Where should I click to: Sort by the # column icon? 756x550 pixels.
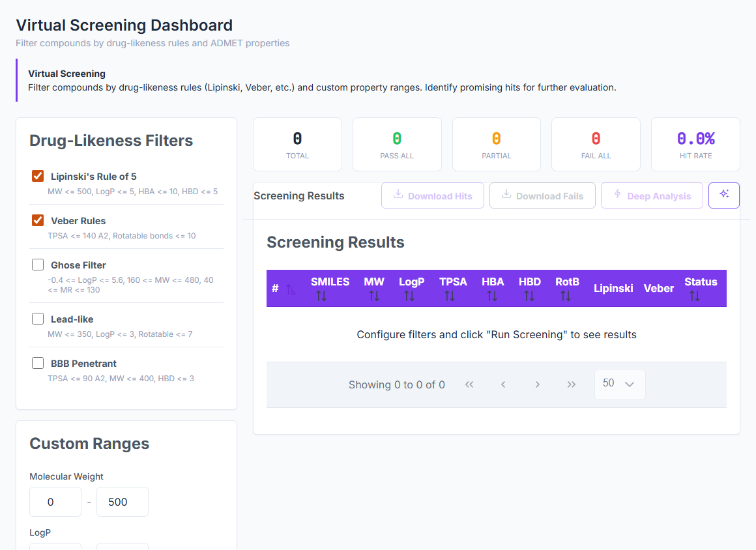click(x=291, y=289)
